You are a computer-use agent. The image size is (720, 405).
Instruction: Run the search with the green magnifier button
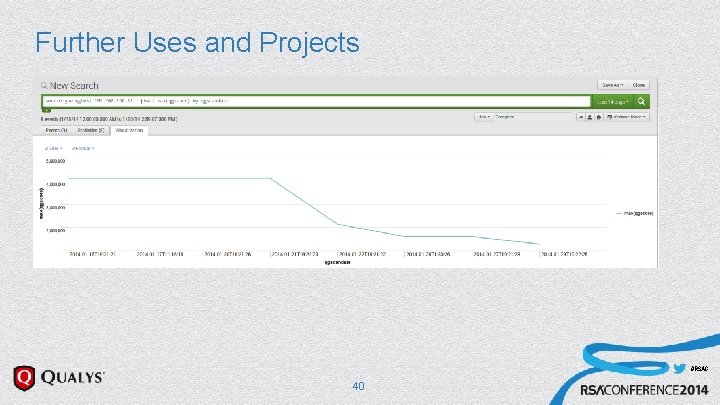pos(641,101)
